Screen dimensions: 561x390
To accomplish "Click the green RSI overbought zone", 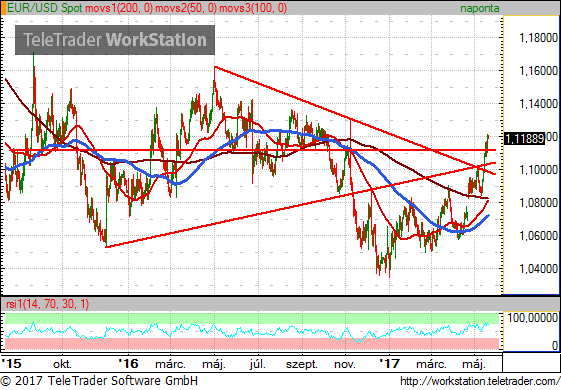I will (x=252, y=318).
